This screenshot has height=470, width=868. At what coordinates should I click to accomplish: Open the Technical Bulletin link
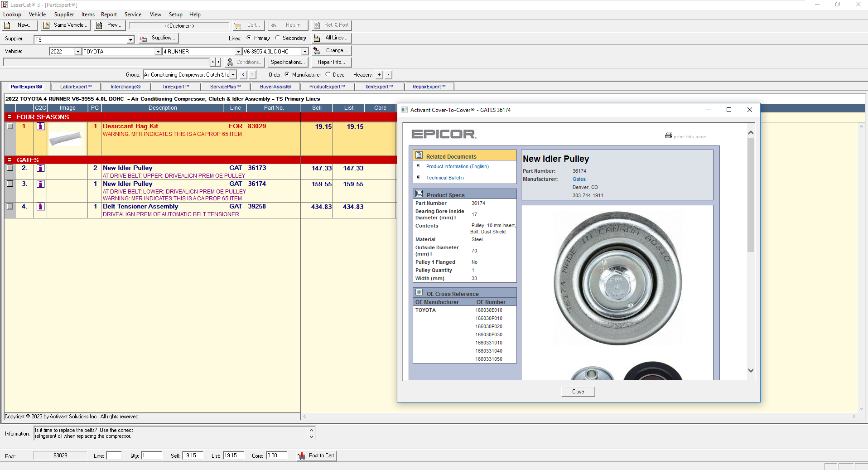tap(445, 178)
